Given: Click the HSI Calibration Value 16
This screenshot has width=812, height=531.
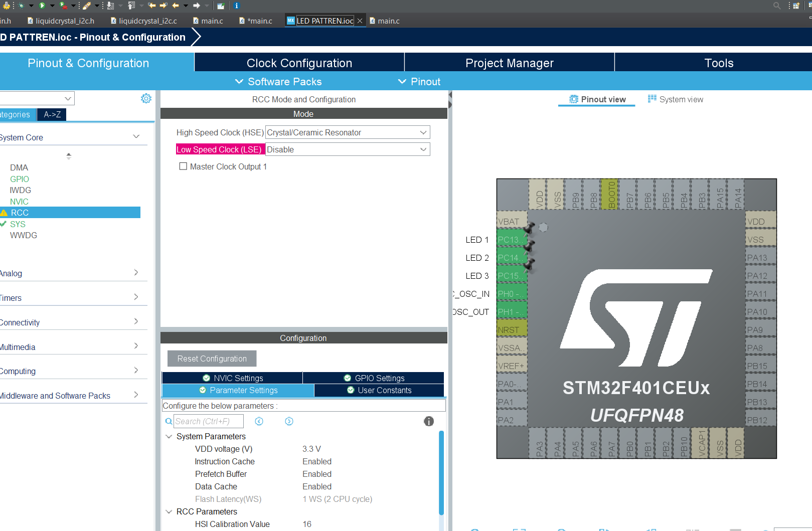Looking at the screenshot, I should tap(307, 524).
